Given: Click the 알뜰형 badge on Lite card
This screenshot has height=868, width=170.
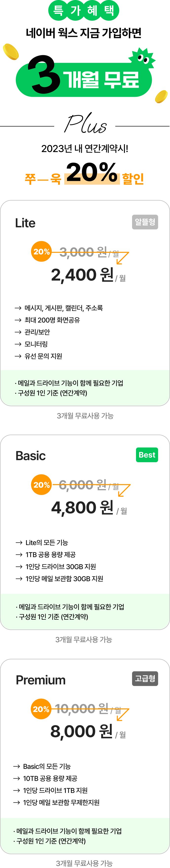Looking at the screenshot, I should pos(145,222).
